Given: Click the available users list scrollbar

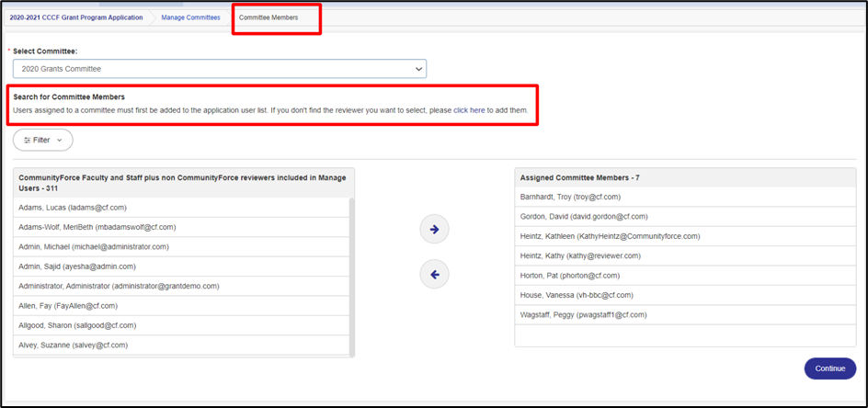Looking at the screenshot, I should coord(352,277).
